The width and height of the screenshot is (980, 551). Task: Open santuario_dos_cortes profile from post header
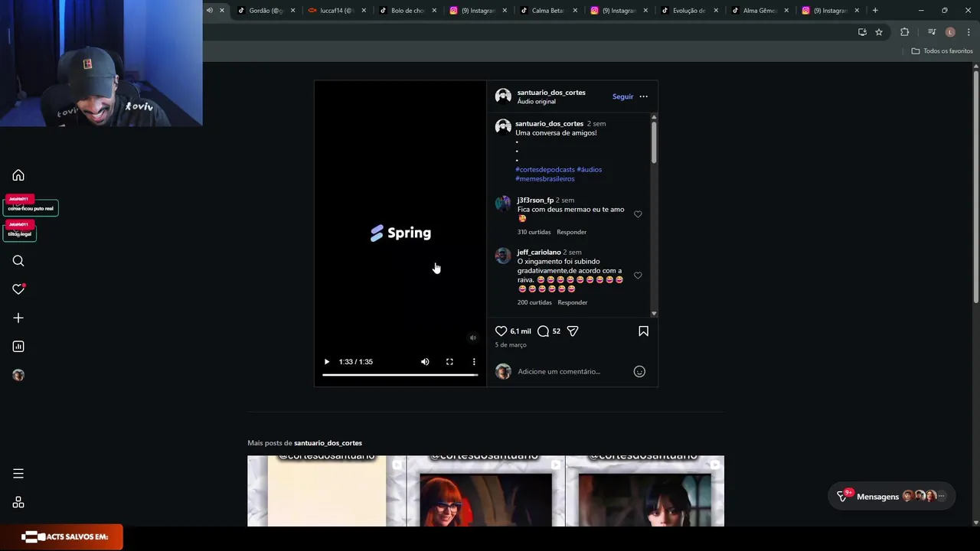[x=551, y=93]
